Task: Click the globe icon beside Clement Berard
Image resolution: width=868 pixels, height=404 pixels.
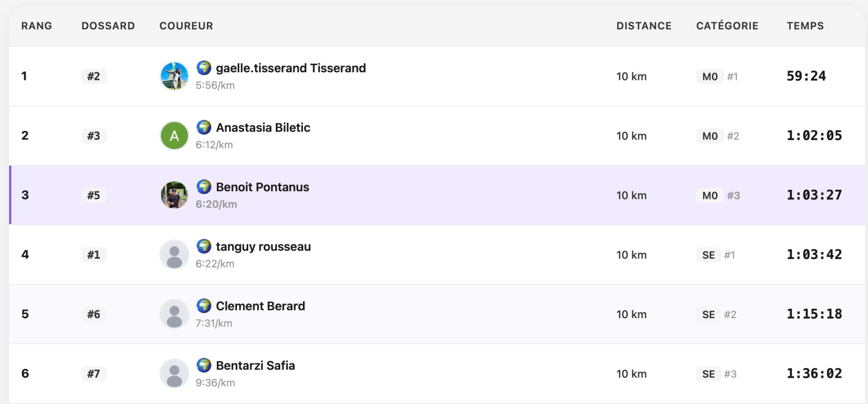Action: tap(204, 306)
